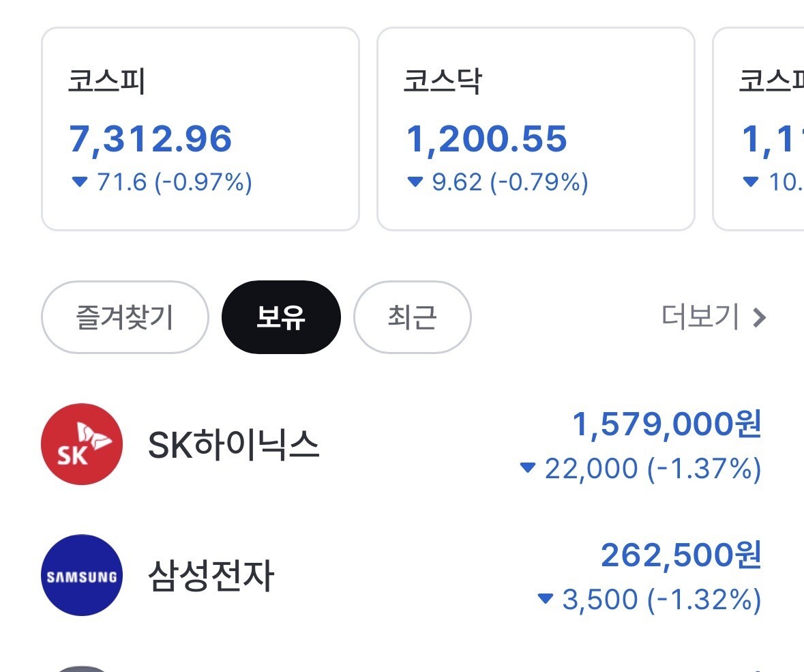
Task: Tap SK하이닉스 down-triangle change 22,000
Action: click(580, 468)
